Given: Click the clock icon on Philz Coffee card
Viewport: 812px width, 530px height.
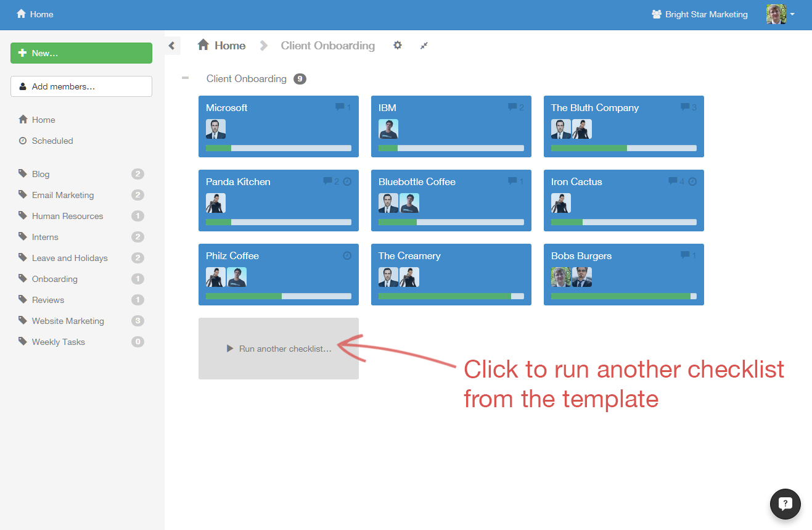Looking at the screenshot, I should pyautogui.click(x=347, y=255).
